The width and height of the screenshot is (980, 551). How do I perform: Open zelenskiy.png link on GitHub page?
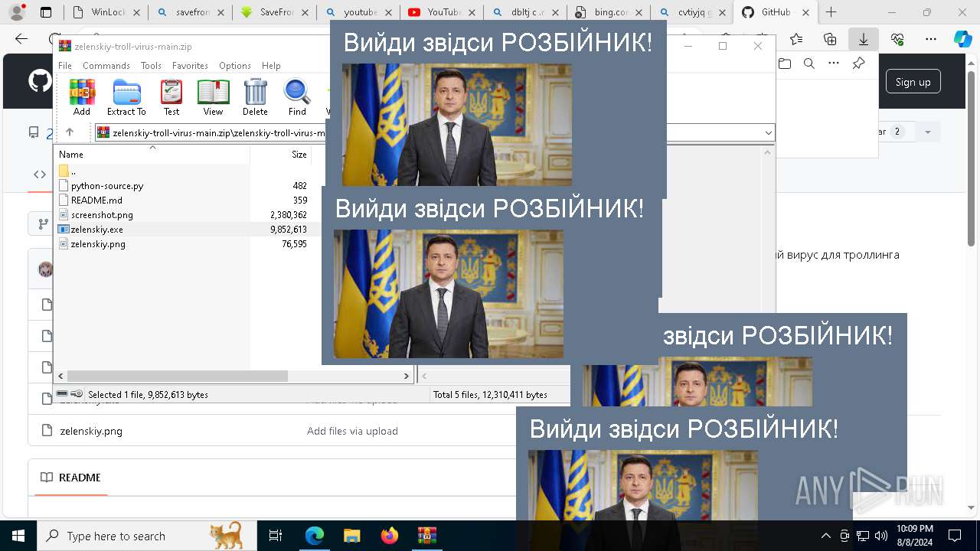[91, 431]
